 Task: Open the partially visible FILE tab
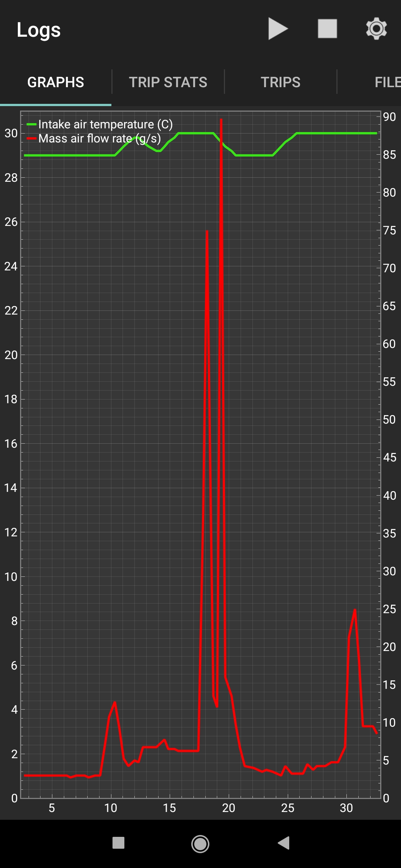coord(388,82)
